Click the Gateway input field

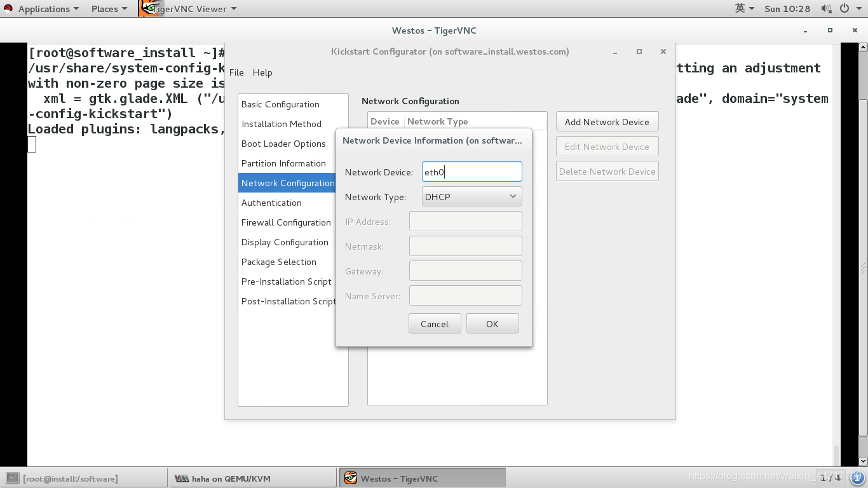pos(466,271)
